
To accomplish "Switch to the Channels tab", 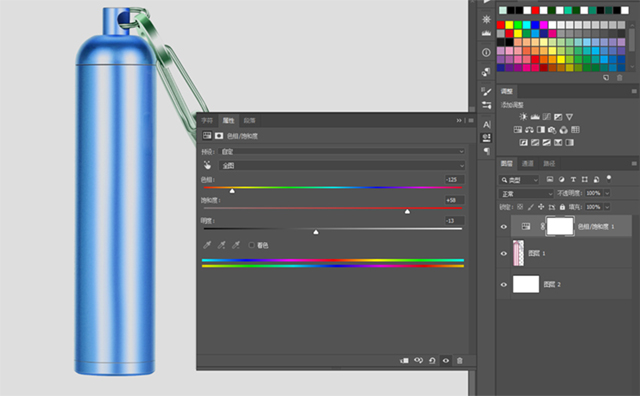I will coord(528,163).
